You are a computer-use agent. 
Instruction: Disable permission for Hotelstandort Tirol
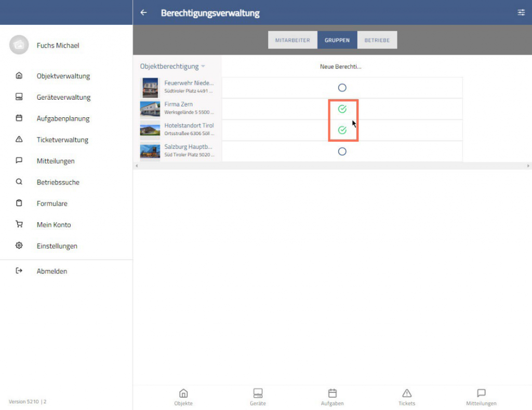342,130
